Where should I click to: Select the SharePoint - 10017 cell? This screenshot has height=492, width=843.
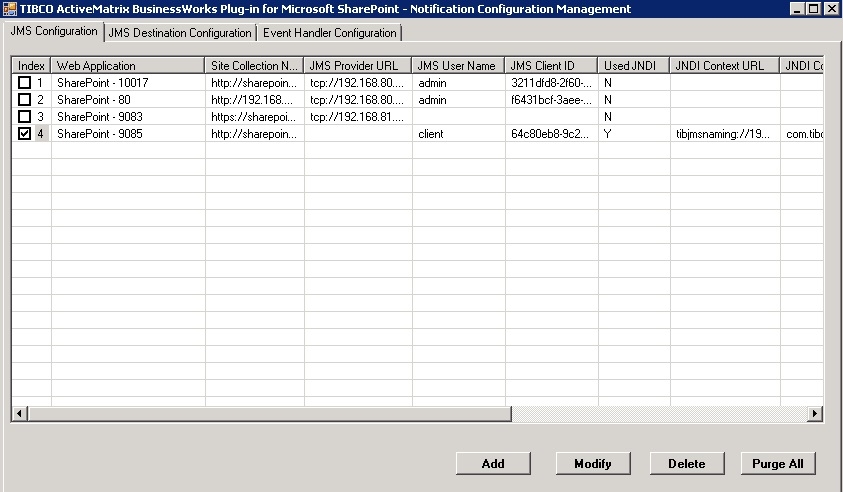(128, 82)
